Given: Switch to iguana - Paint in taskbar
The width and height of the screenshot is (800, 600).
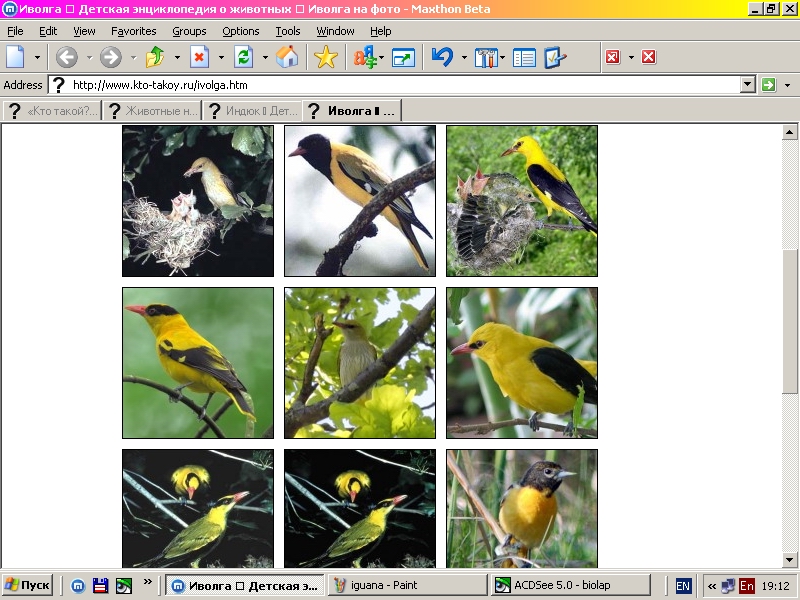Looking at the screenshot, I should tap(408, 585).
